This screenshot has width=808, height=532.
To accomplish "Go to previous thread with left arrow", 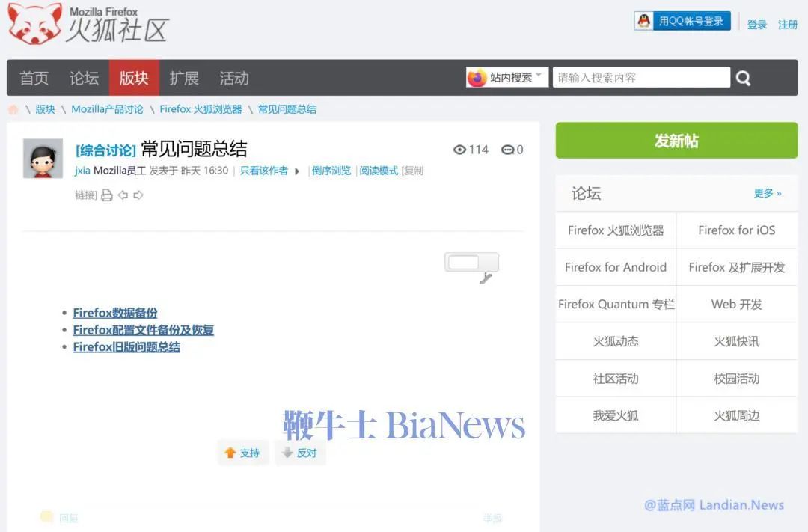I will 123,195.
